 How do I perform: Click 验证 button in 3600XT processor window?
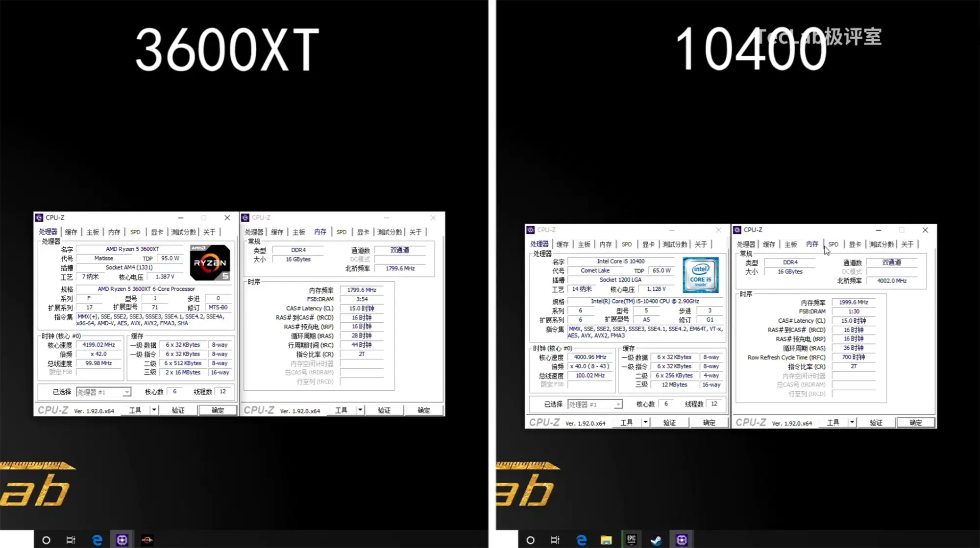(x=178, y=410)
